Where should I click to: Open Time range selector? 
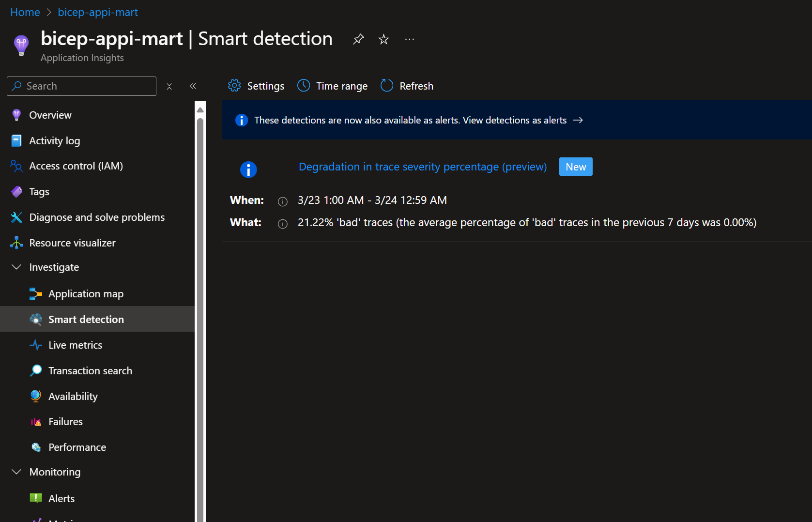(332, 86)
